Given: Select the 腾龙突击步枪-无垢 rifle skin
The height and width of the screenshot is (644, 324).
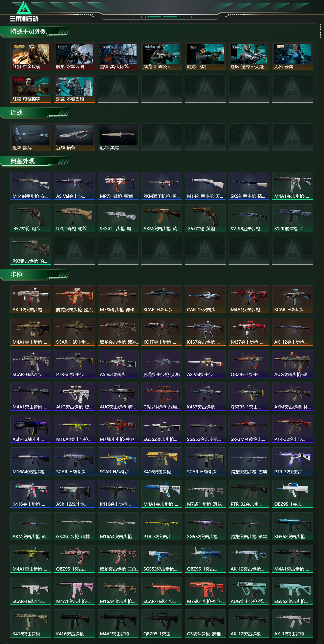Looking at the screenshot, I should click(x=162, y=364).
